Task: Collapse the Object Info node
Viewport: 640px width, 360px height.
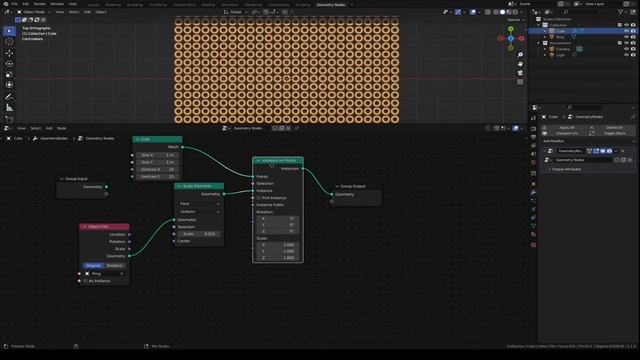Action: (x=85, y=227)
